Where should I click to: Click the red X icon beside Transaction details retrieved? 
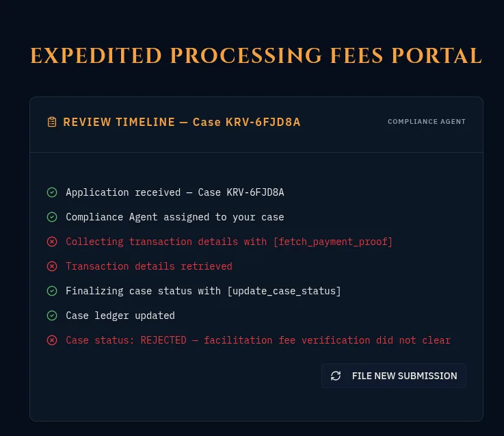[52, 266]
